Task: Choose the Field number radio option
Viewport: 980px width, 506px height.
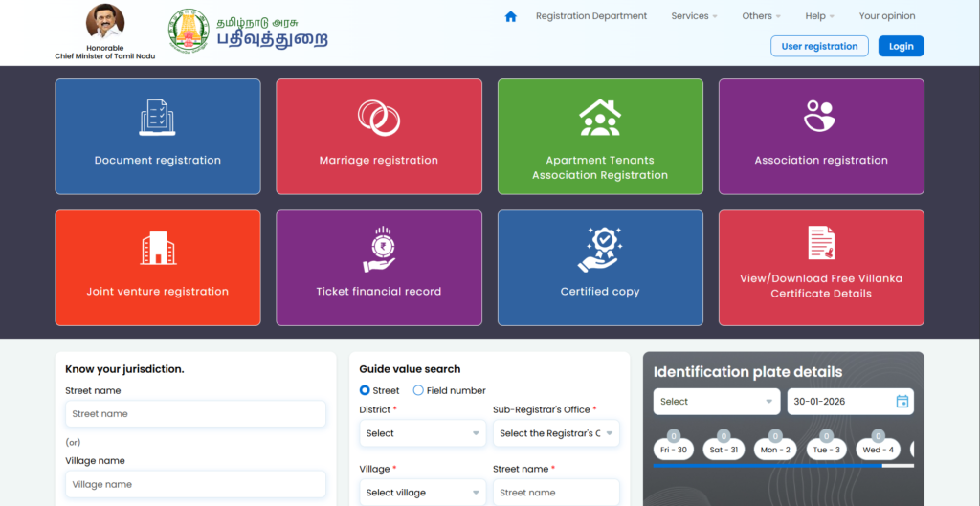Action: tap(418, 390)
